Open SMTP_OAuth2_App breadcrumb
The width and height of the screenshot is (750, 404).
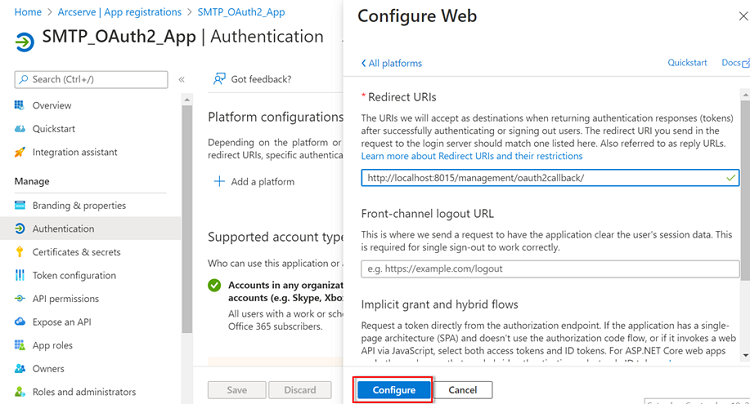(x=241, y=12)
